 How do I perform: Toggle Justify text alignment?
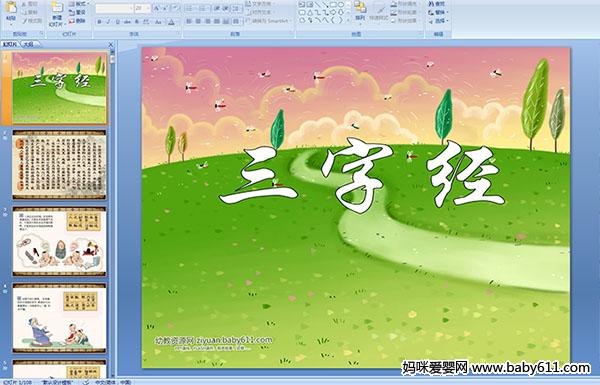217,21
